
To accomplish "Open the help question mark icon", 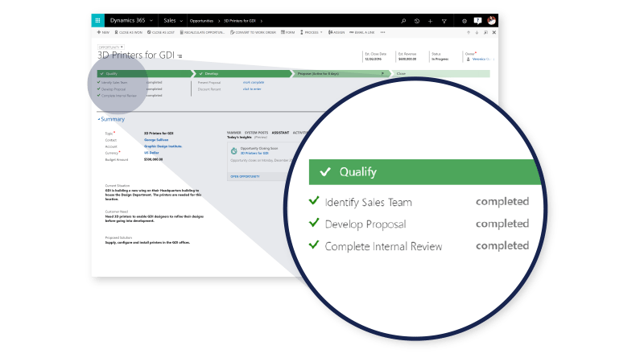I will 477,21.
